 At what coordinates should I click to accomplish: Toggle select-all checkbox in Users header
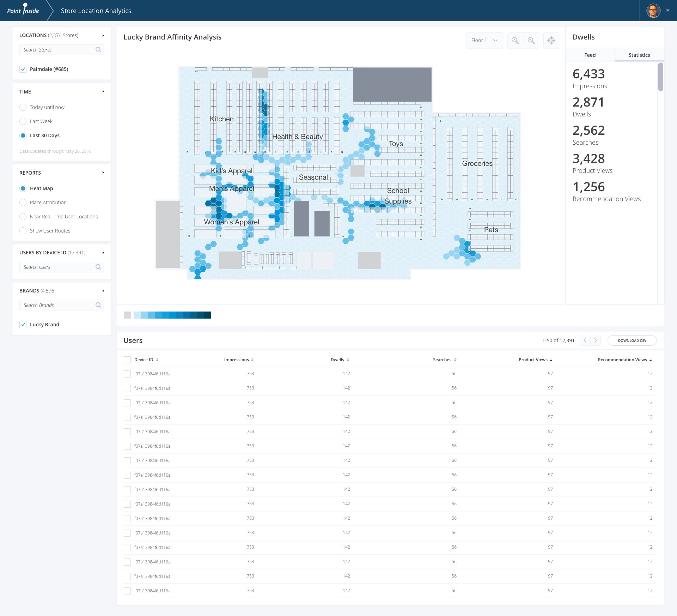pos(127,360)
